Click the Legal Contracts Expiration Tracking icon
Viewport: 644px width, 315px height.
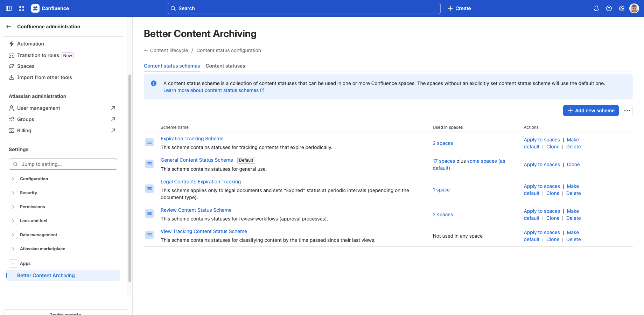(149, 189)
